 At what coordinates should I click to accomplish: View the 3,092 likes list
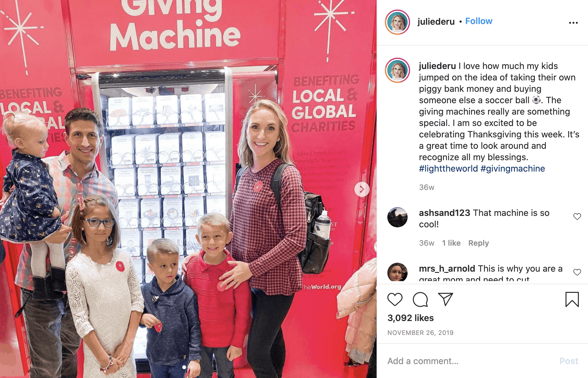[x=410, y=318]
